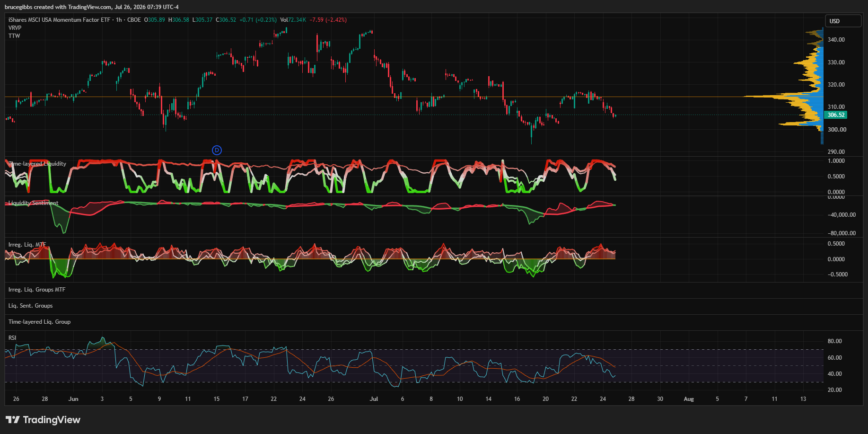Click the 1h interval label in the legend
Image resolution: width=868 pixels, height=434 pixels.
(119, 20)
